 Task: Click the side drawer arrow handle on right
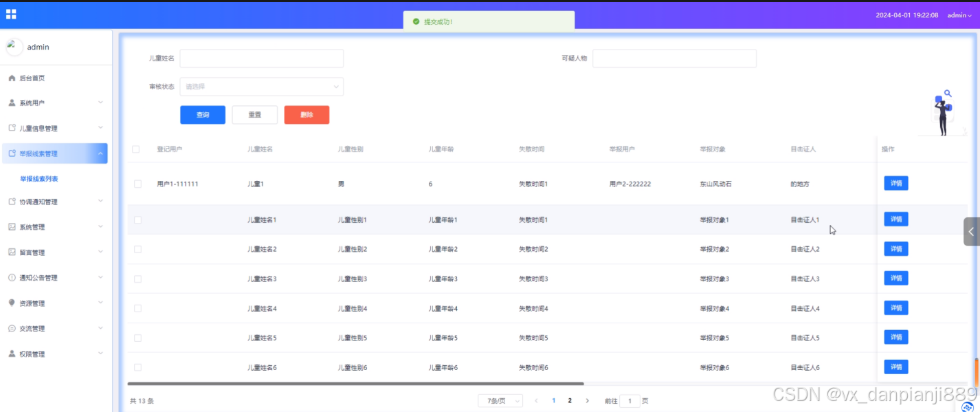coord(971,232)
